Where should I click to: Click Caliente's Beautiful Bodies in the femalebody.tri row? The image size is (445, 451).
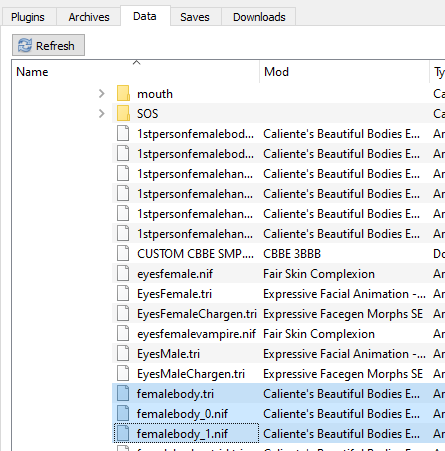coord(341,394)
